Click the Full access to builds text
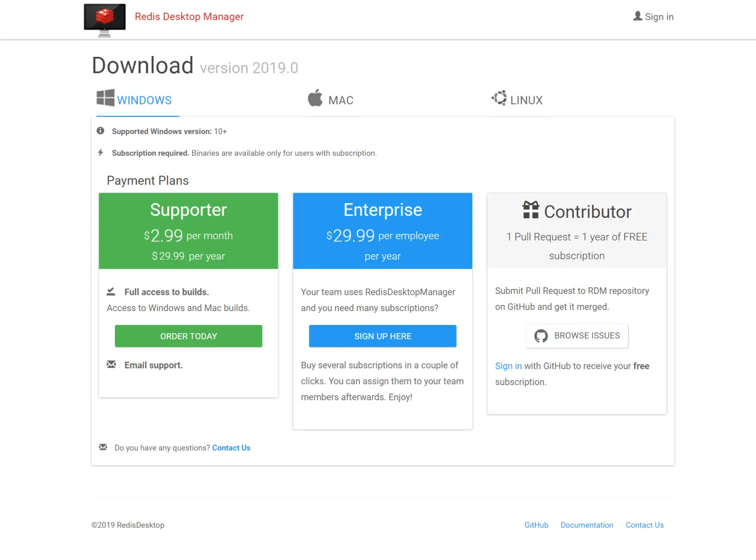Screen dimensions: 756x560 (x=167, y=292)
